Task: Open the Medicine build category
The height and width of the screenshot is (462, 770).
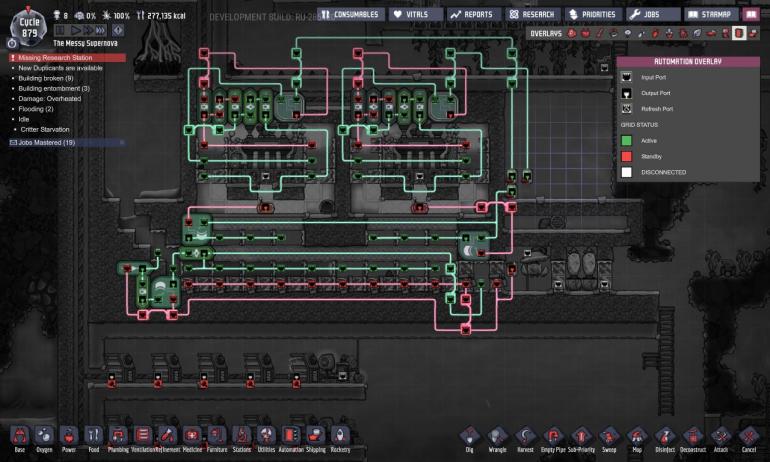Action: (192, 437)
